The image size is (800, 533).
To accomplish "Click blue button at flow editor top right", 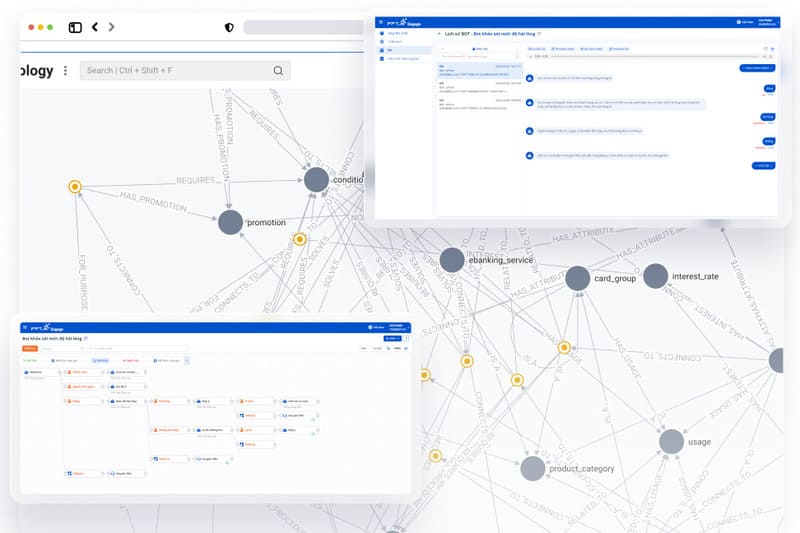I will coord(392,338).
